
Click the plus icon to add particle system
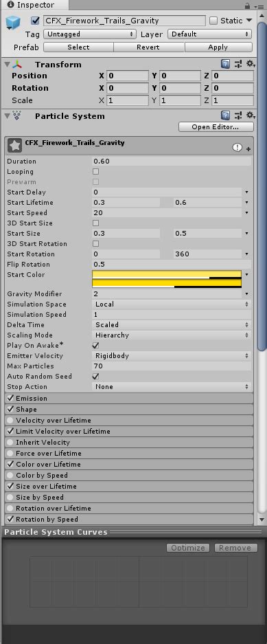point(248,149)
